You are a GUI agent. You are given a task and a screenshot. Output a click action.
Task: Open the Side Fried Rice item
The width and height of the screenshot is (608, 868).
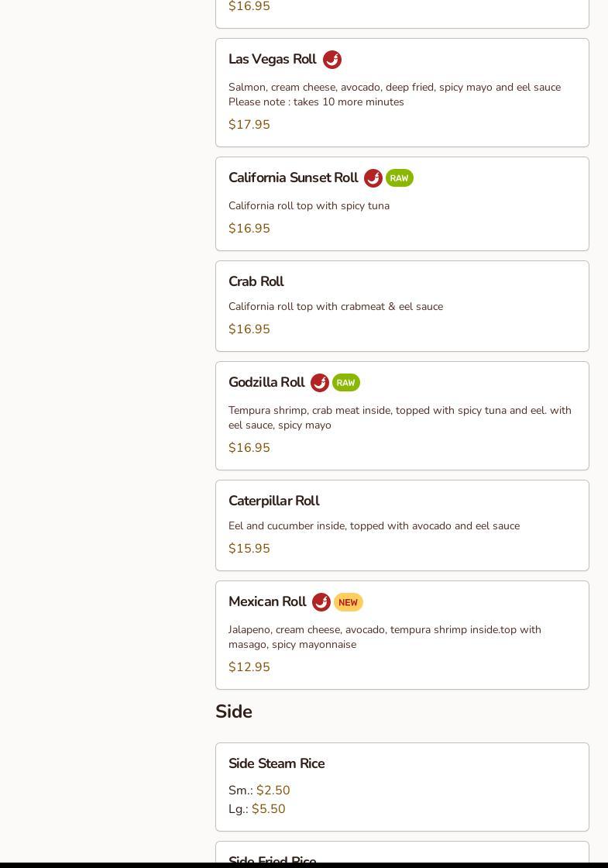pos(272,859)
